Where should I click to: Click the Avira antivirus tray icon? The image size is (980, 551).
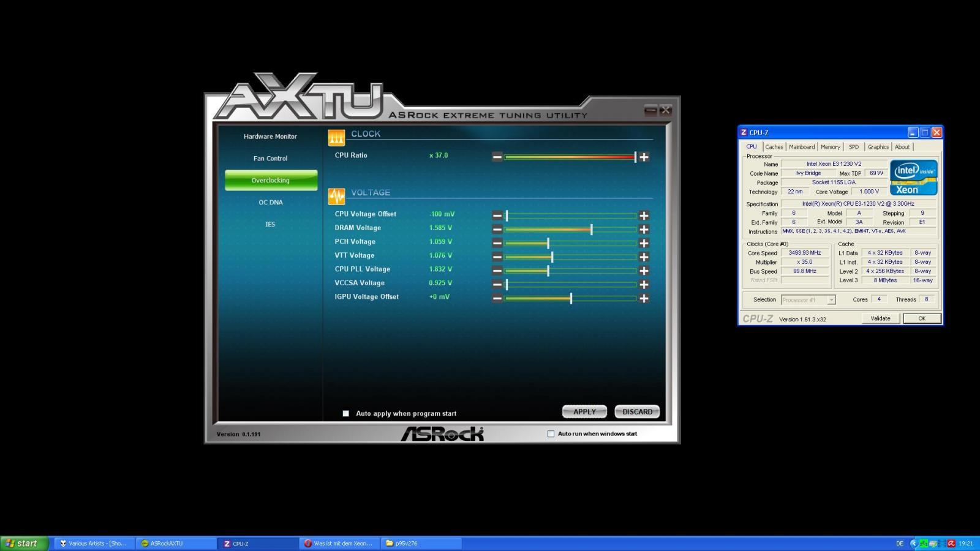pyautogui.click(x=951, y=543)
